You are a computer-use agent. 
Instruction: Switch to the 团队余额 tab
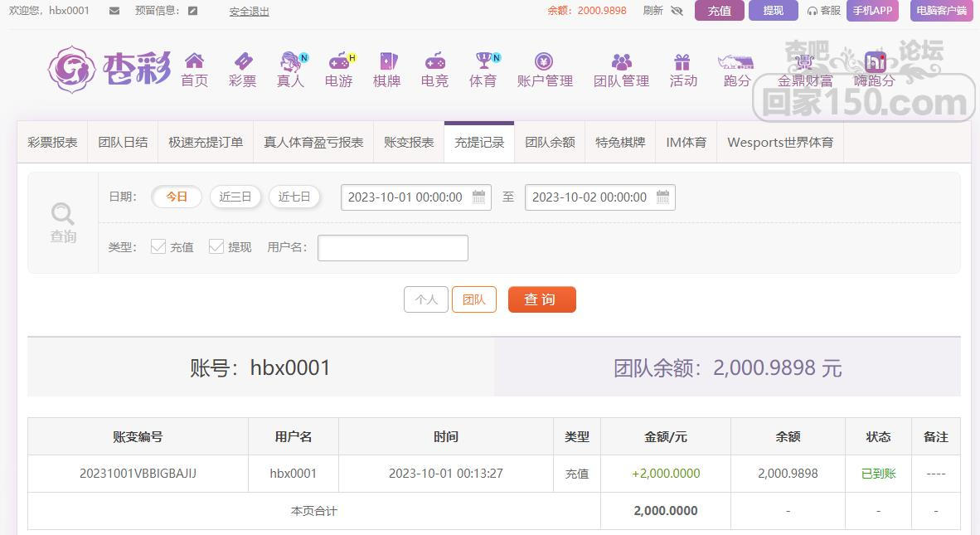(x=550, y=142)
